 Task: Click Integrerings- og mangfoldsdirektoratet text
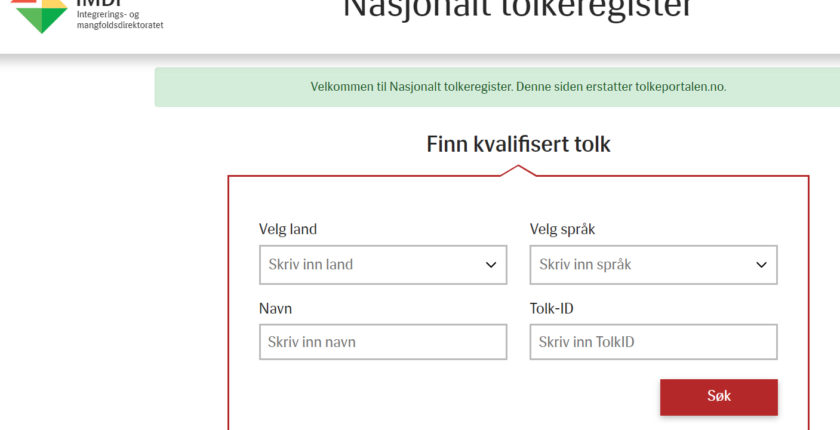pyautogui.click(x=119, y=19)
